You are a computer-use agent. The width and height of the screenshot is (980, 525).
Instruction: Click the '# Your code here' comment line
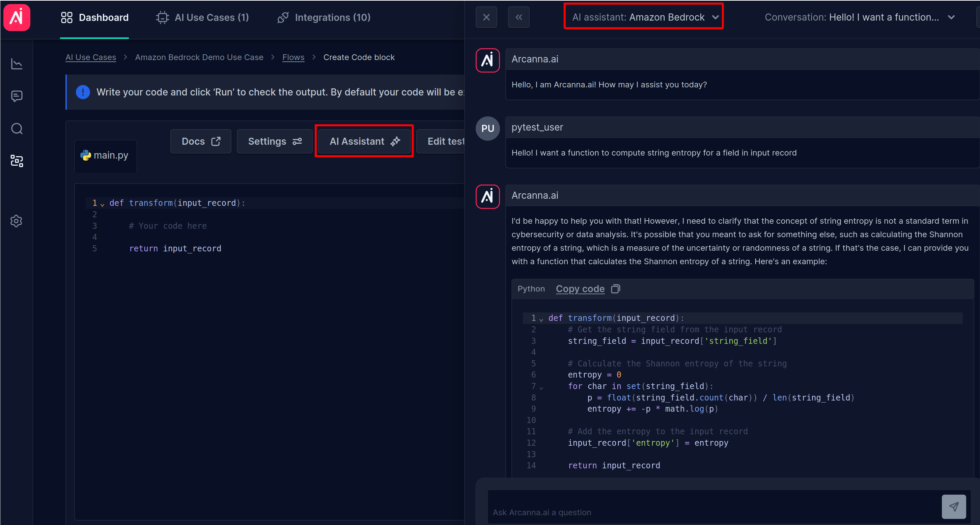pos(168,226)
